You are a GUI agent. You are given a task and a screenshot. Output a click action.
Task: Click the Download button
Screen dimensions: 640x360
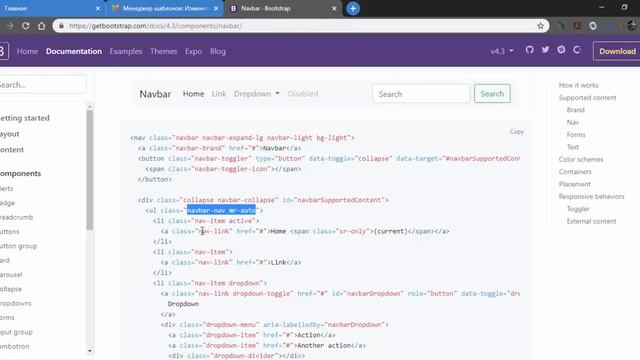pos(617,51)
